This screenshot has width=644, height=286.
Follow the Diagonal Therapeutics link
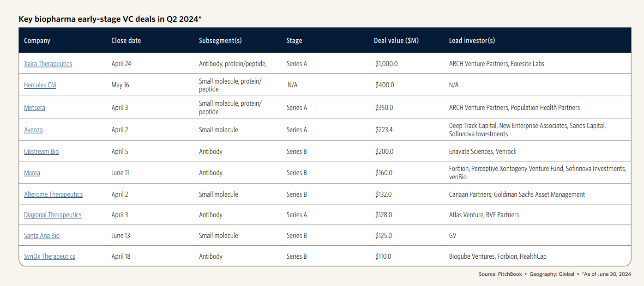pyautogui.click(x=53, y=215)
